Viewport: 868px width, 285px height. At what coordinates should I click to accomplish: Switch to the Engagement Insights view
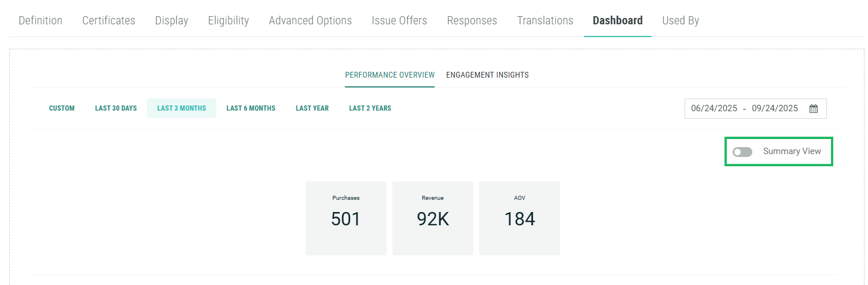coord(487,75)
